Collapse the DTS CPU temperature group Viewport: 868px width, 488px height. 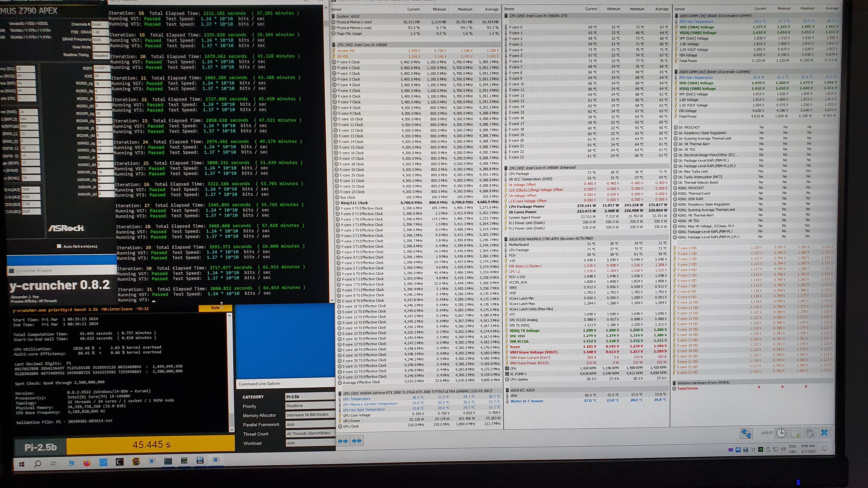506,16
